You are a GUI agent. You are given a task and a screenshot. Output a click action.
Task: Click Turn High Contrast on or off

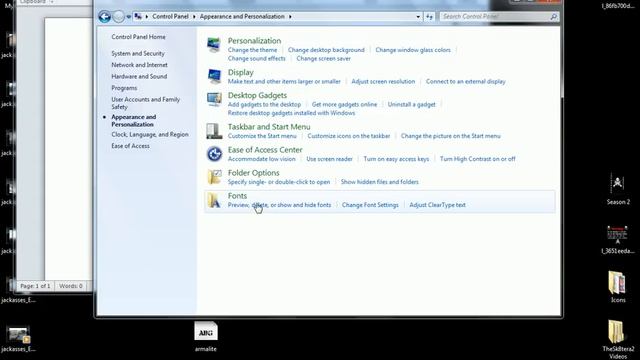[478, 159]
